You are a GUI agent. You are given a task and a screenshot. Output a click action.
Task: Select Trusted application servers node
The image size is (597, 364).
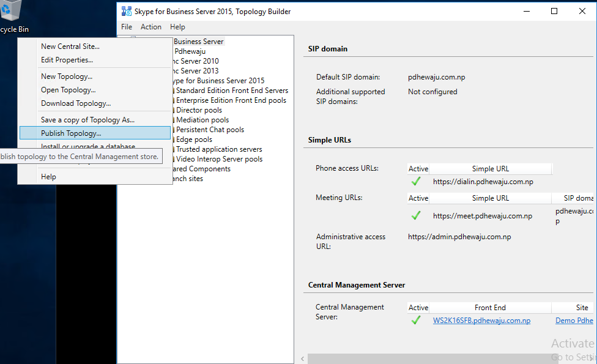[219, 149]
